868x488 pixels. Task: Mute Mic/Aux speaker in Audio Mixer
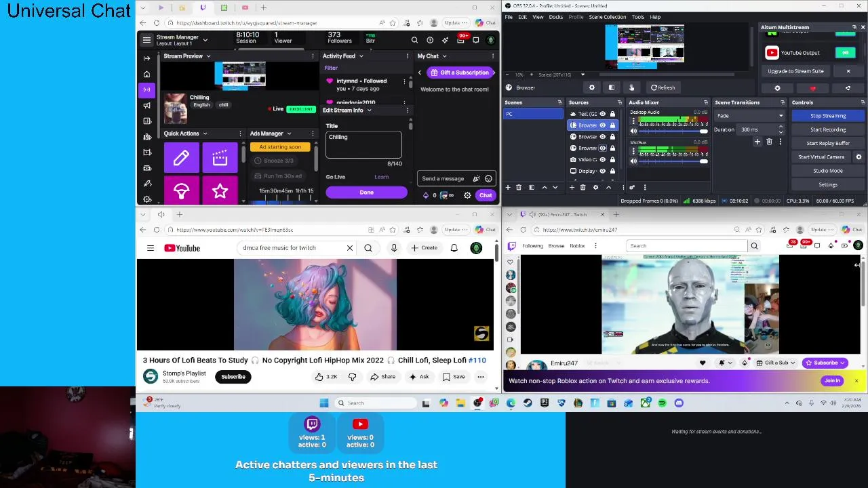point(633,161)
